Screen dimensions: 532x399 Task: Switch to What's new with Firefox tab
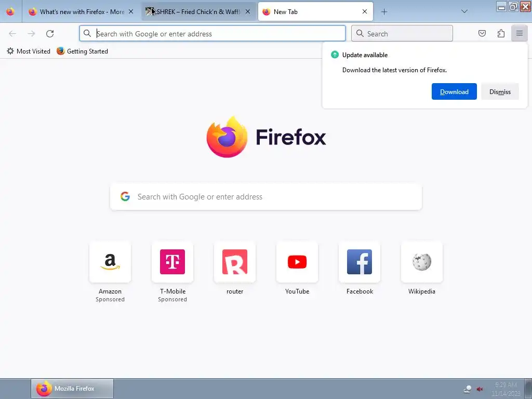coord(81,11)
